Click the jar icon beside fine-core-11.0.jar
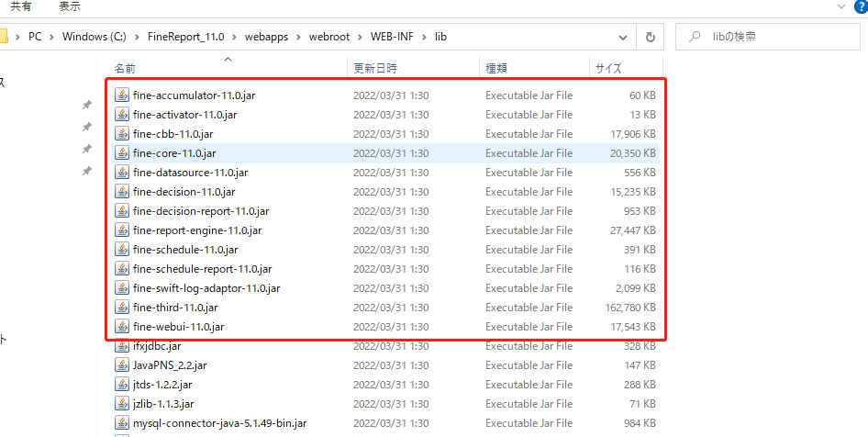This screenshot has height=437, width=868. tap(121, 153)
